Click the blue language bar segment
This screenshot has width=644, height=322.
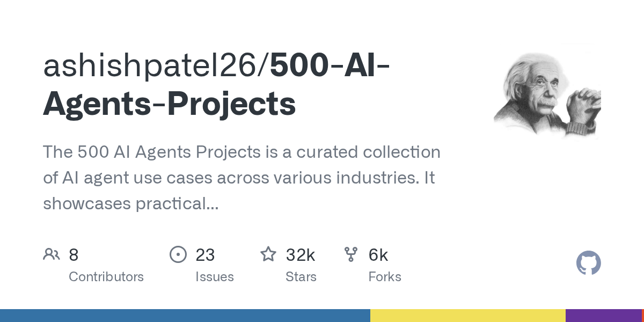pos(185,316)
